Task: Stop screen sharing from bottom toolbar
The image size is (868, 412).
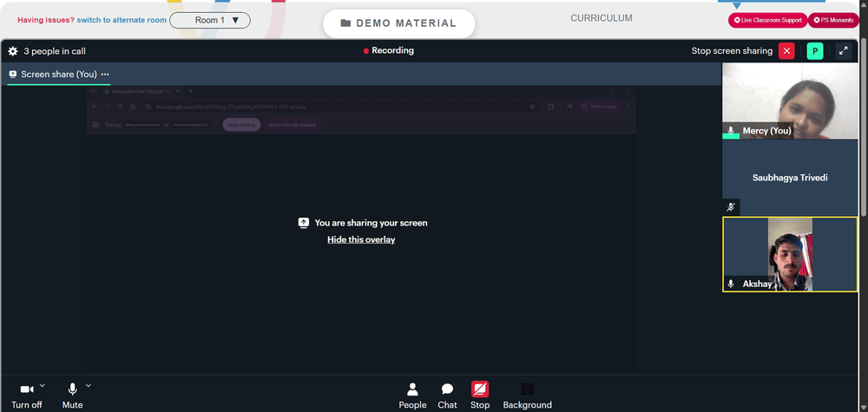Action: (x=480, y=396)
